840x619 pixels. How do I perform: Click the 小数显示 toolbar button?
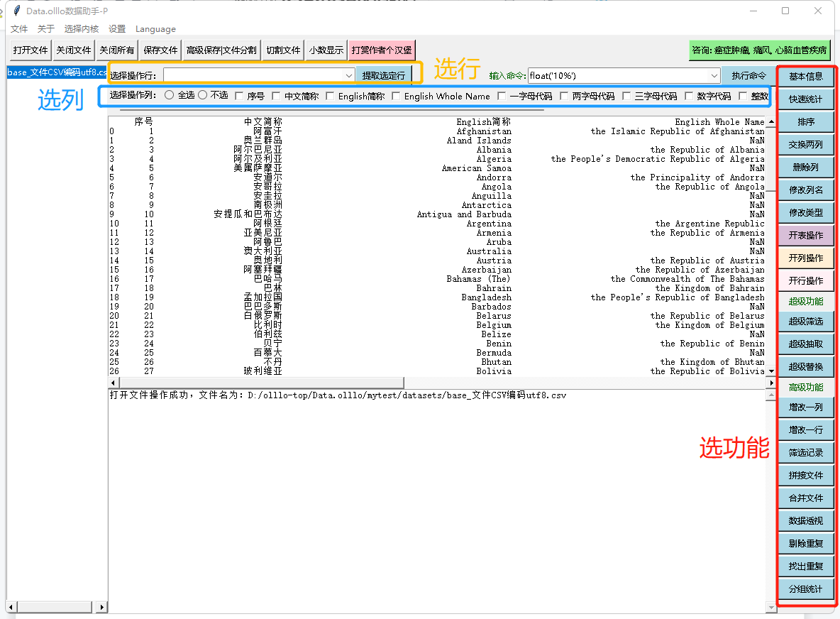(326, 50)
